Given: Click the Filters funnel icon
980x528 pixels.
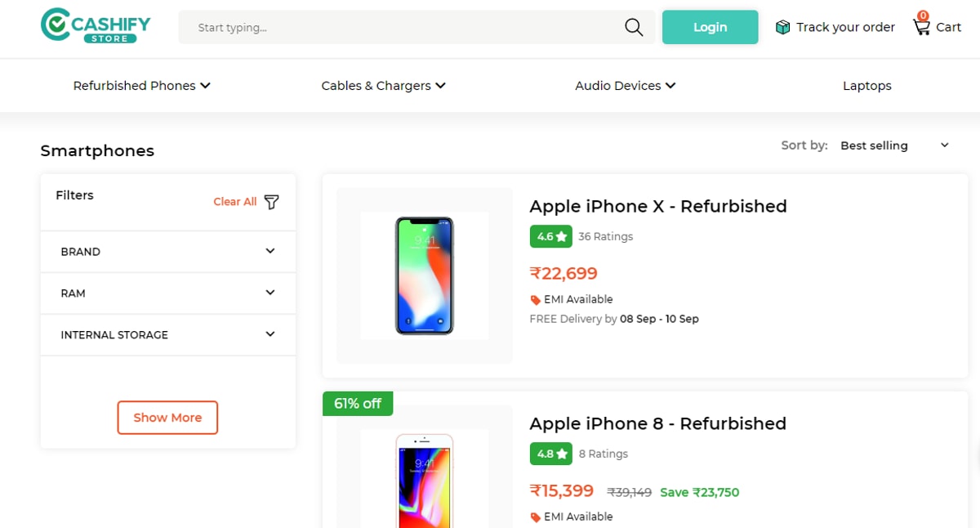Looking at the screenshot, I should pyautogui.click(x=271, y=202).
